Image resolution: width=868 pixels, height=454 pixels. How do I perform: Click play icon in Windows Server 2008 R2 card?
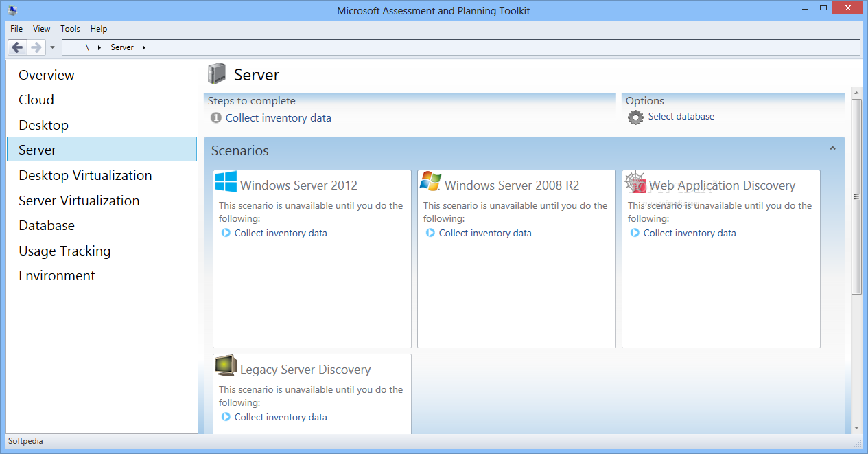430,233
